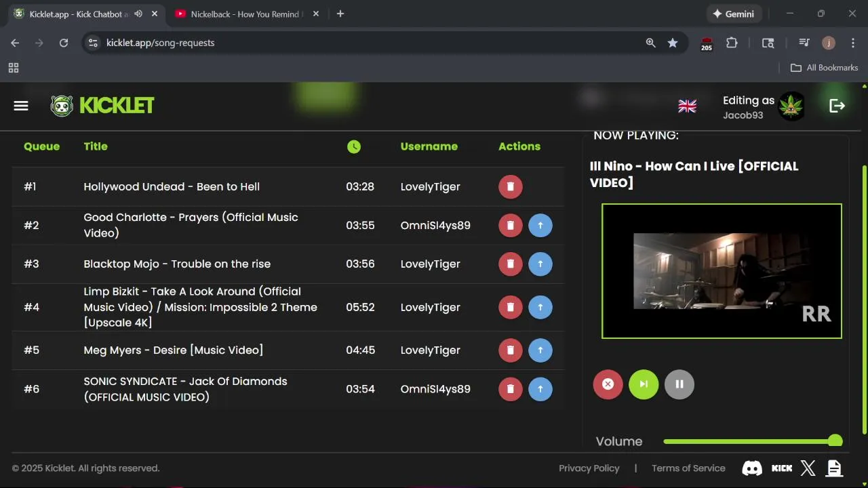Open the Kick link in footer
Screen dimensions: 868x488
click(x=782, y=468)
